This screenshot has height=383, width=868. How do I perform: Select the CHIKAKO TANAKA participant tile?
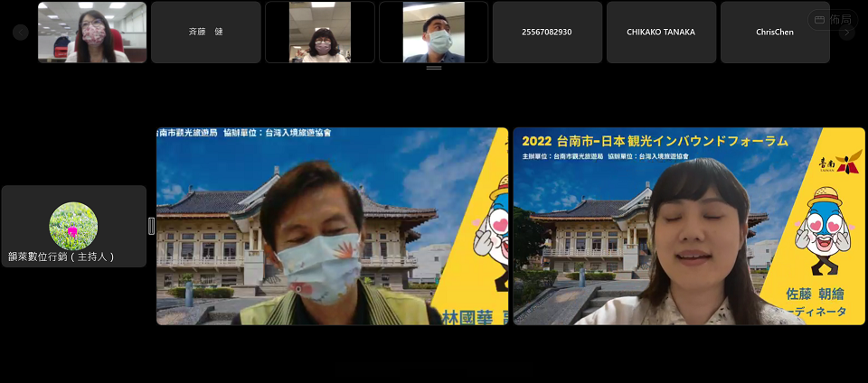point(661,32)
